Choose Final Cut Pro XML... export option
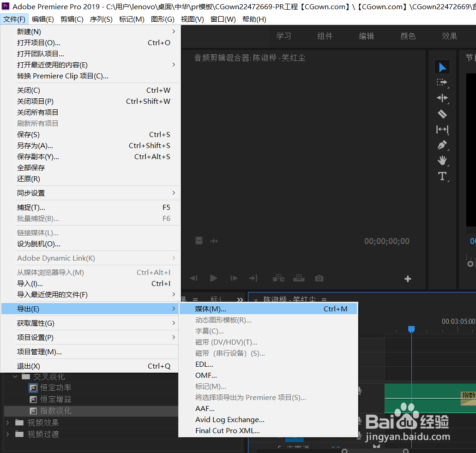 pos(268,430)
